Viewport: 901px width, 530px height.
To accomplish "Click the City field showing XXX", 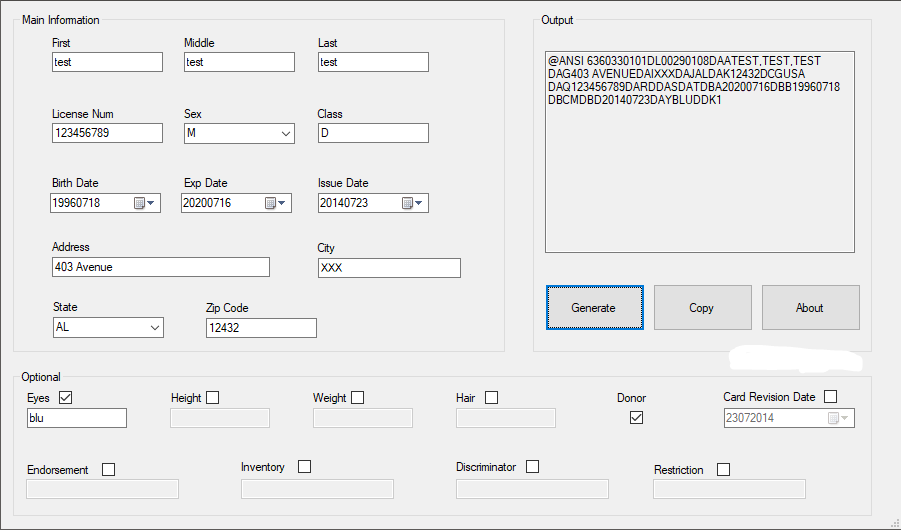I will [x=390, y=268].
